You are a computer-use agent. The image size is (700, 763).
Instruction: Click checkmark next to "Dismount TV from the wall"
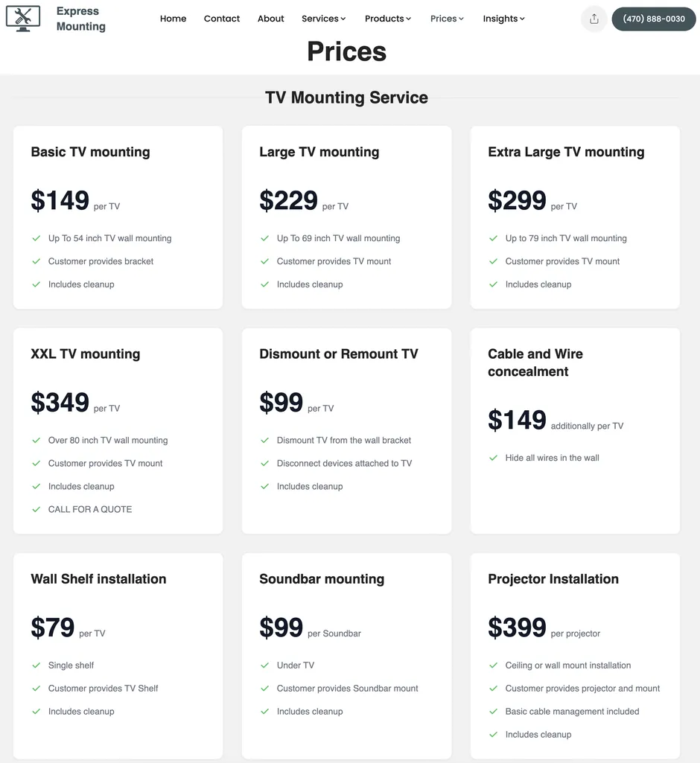(x=264, y=440)
